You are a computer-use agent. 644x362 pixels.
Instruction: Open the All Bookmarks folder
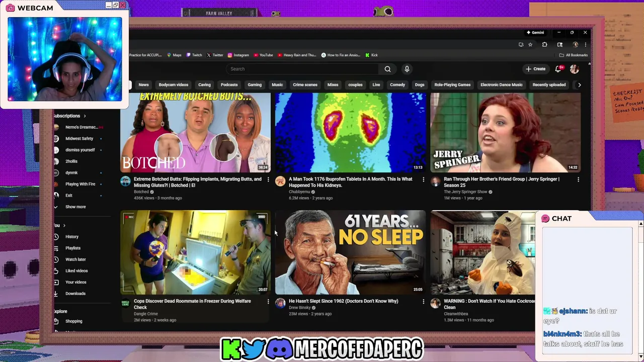coord(573,55)
